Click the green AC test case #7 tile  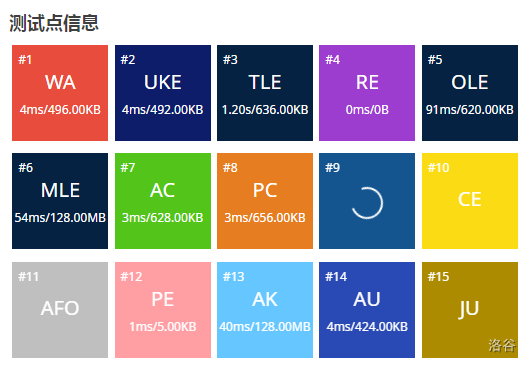click(163, 201)
